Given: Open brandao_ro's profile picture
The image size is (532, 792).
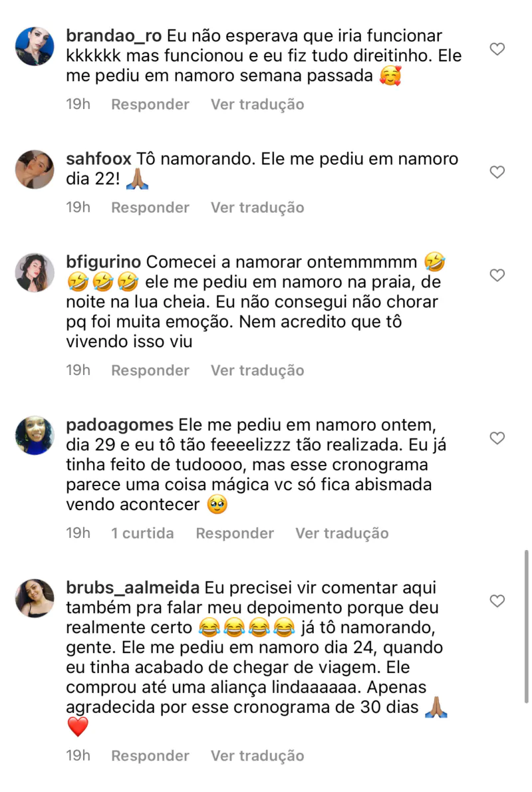Looking at the screenshot, I should (x=35, y=47).
